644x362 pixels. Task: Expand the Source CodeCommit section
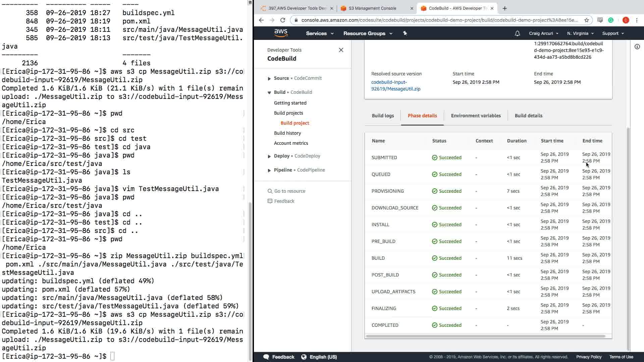point(269,78)
